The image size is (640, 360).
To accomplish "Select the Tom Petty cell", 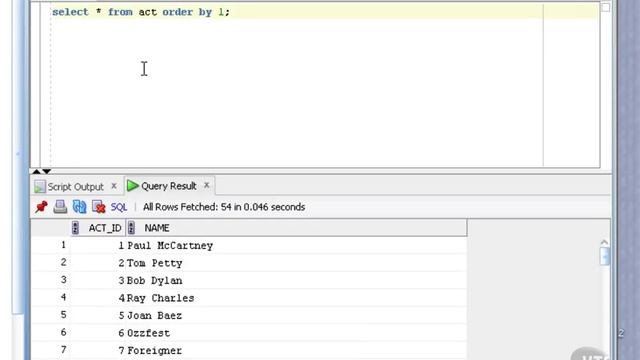I will click(296, 263).
